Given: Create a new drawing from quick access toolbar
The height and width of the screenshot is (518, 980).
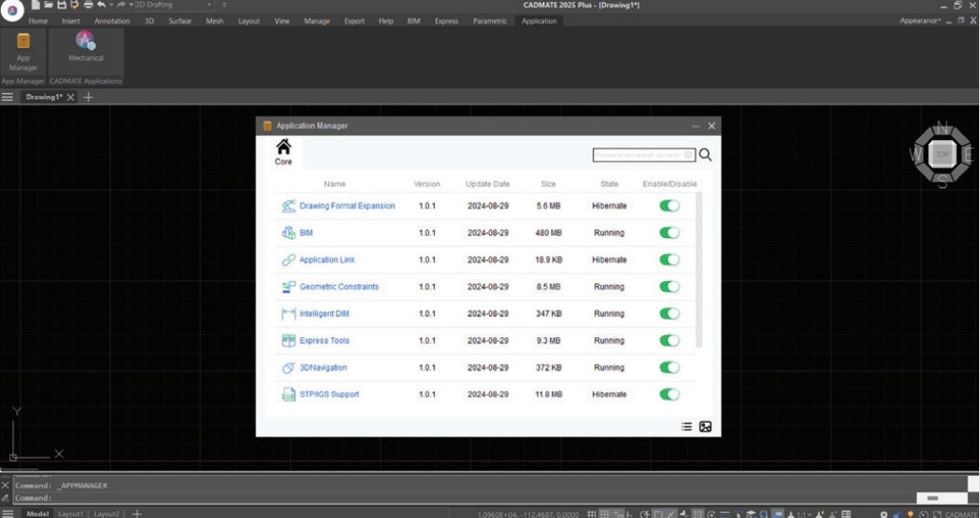Looking at the screenshot, I should pyautogui.click(x=35, y=5).
